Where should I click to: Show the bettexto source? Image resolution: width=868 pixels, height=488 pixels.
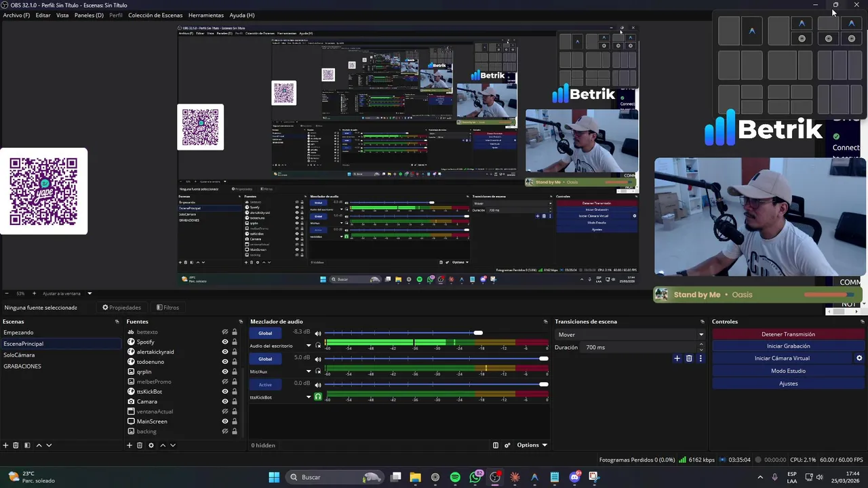point(225,332)
